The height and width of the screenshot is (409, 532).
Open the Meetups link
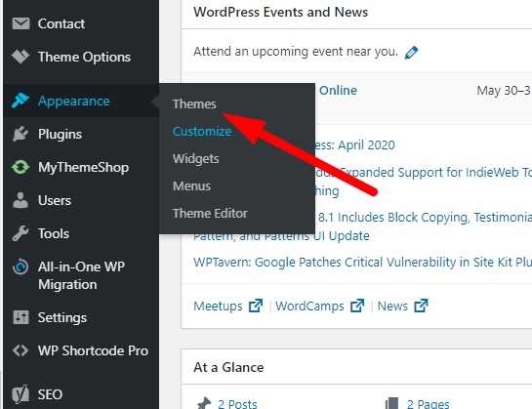[218, 307]
